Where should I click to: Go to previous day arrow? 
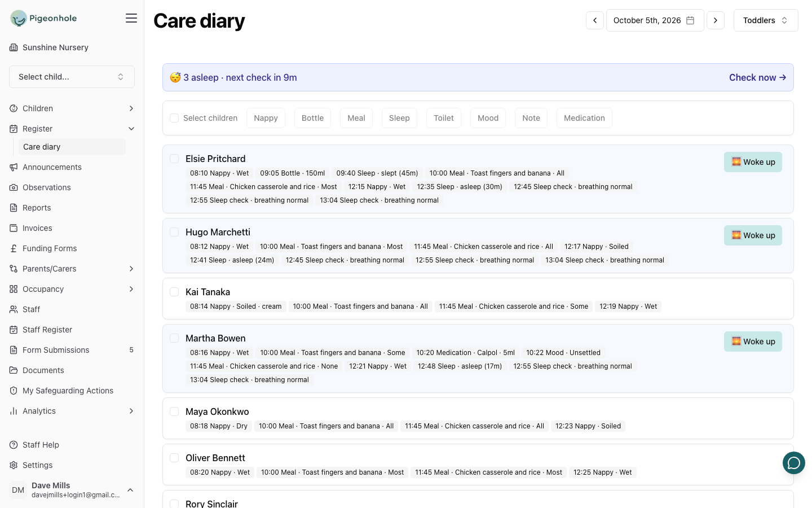595,20
